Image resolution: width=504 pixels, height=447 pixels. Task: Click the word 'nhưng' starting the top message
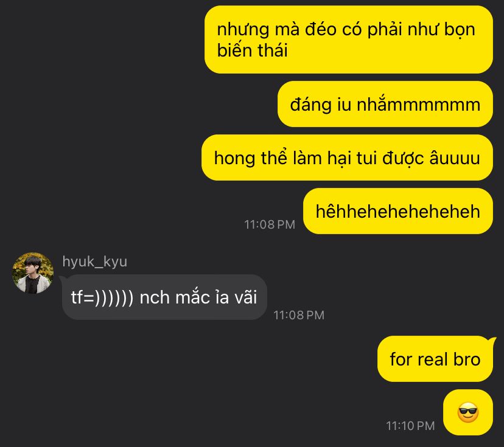click(x=243, y=30)
